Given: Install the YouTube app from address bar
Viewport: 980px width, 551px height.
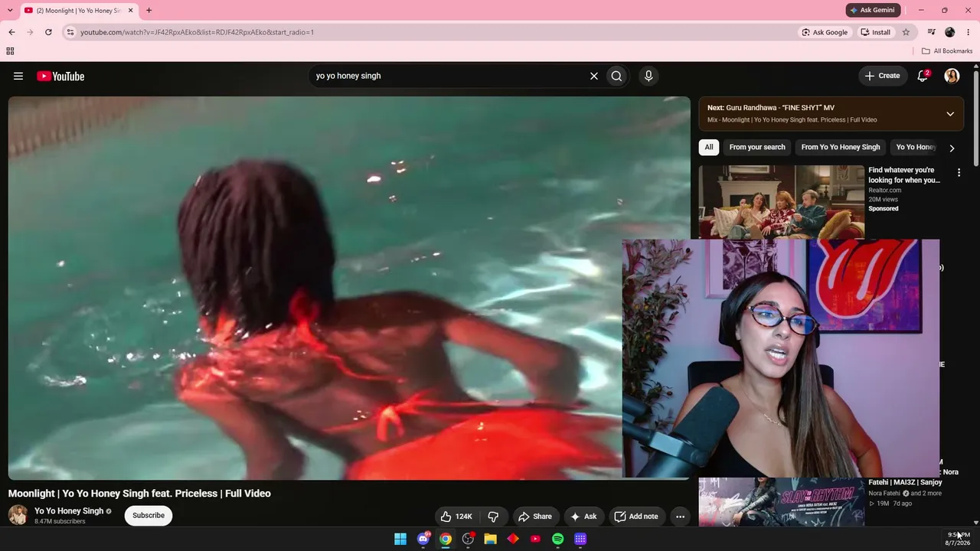Looking at the screenshot, I should tap(876, 32).
